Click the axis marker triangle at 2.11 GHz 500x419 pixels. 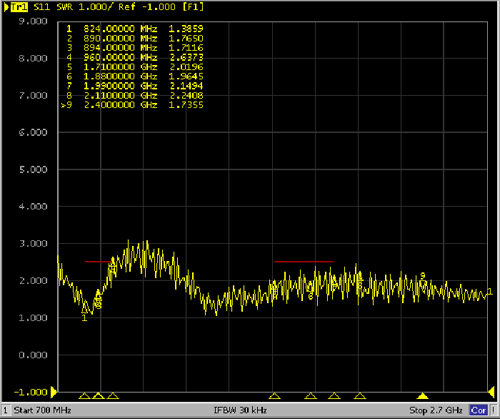tap(360, 396)
